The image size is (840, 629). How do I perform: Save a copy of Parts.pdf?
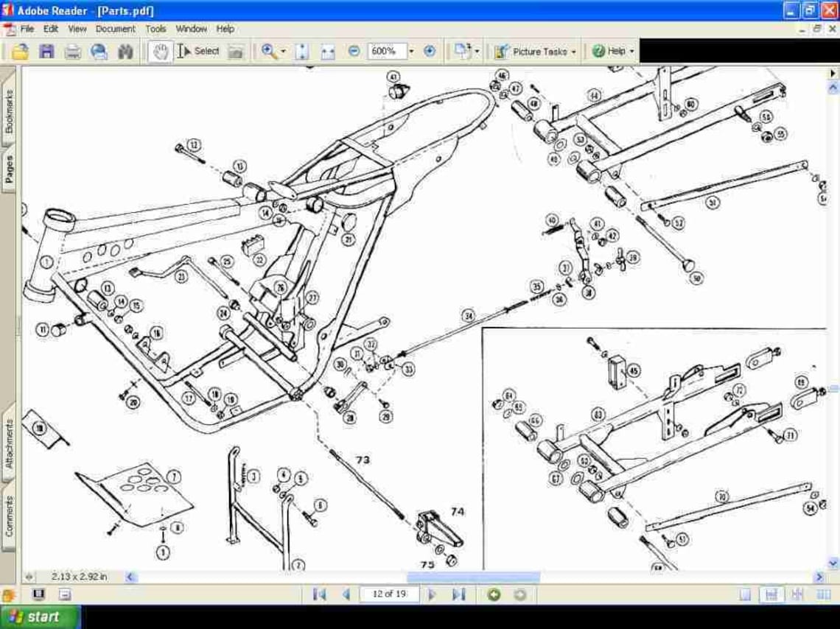[x=45, y=52]
